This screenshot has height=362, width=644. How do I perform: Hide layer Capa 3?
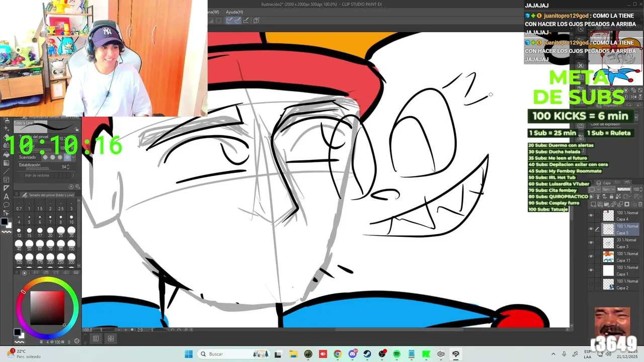click(x=591, y=242)
